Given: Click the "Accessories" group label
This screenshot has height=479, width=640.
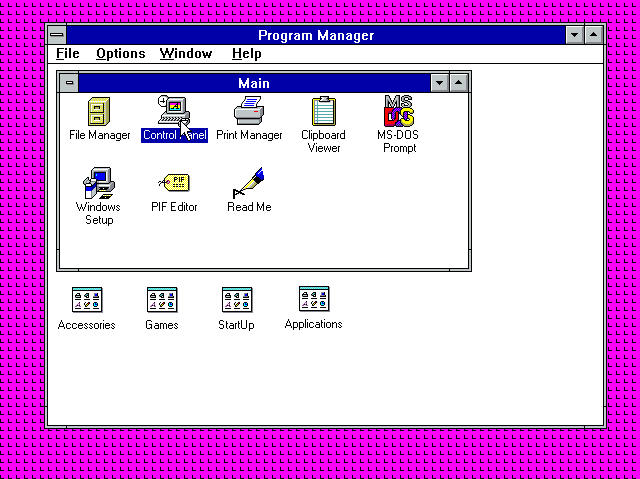Looking at the screenshot, I should (x=87, y=325).
